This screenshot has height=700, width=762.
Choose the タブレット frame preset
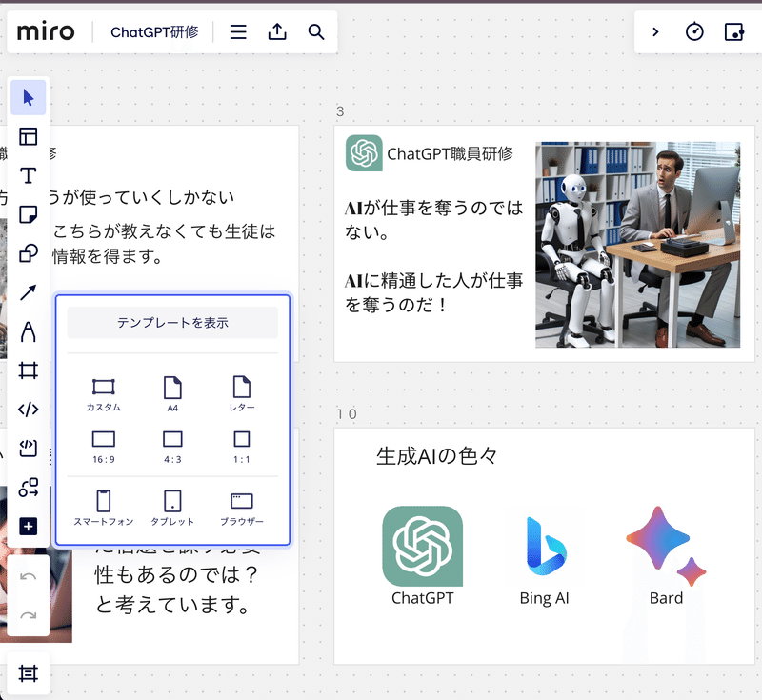tap(172, 509)
